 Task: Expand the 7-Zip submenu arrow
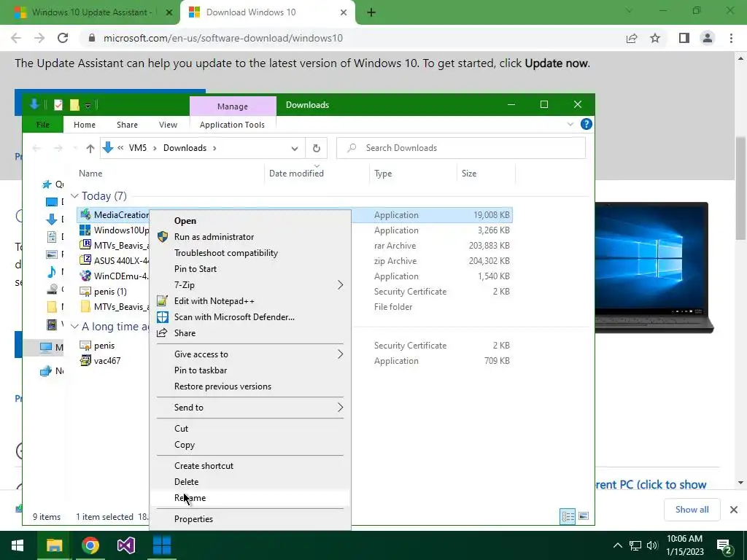click(x=340, y=285)
